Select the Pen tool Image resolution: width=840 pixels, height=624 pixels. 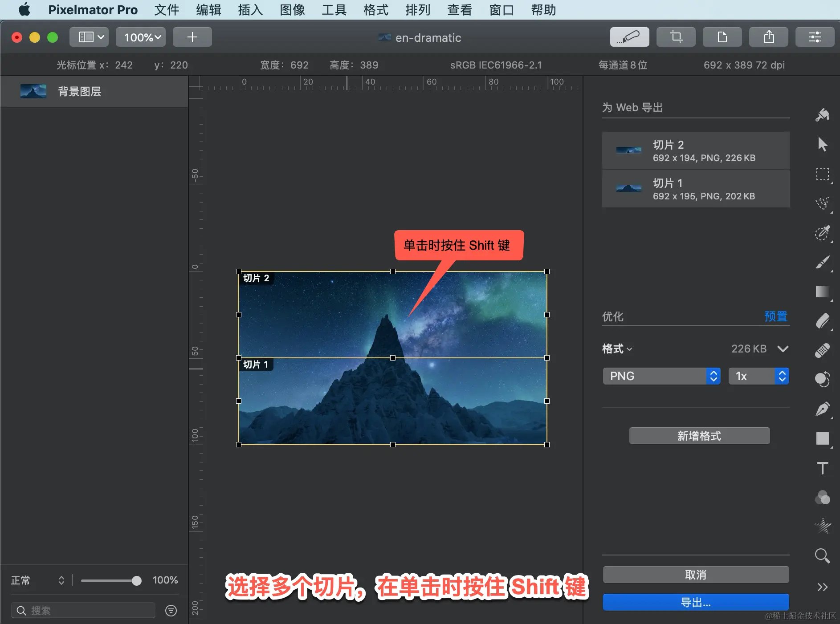click(x=822, y=409)
